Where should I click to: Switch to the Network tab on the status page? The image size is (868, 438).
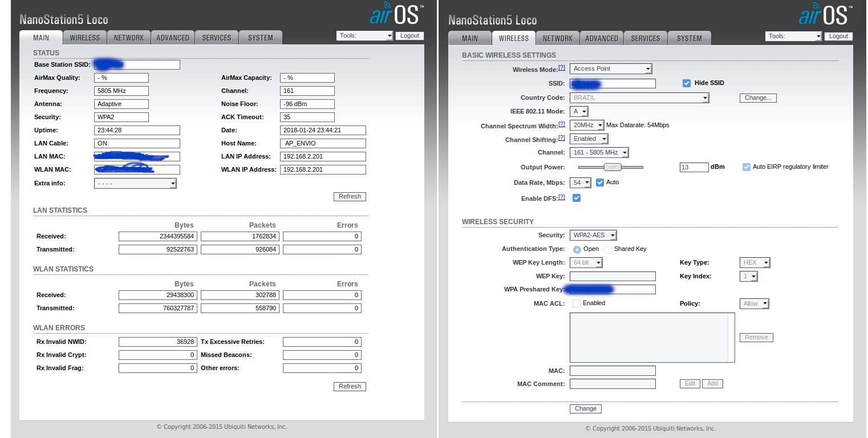129,38
